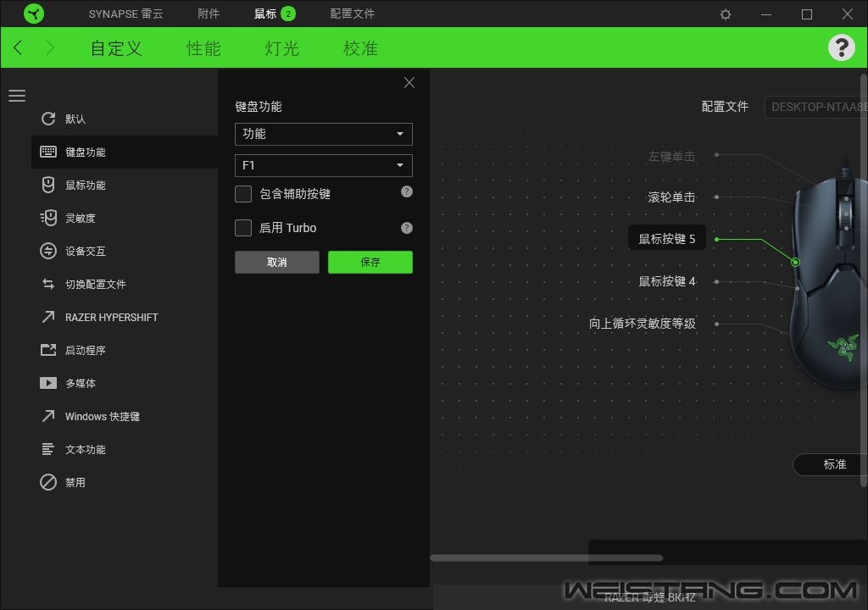Switch to the 鼠标 tab
This screenshot has width=868, height=610.
pos(265,14)
